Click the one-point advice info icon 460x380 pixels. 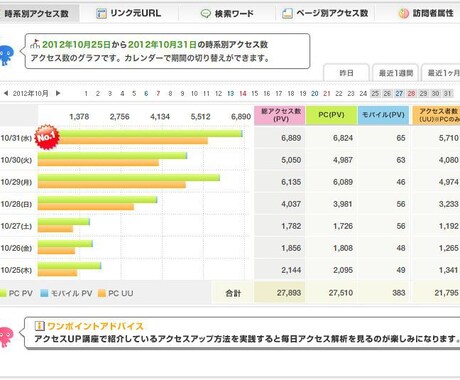tap(40, 326)
